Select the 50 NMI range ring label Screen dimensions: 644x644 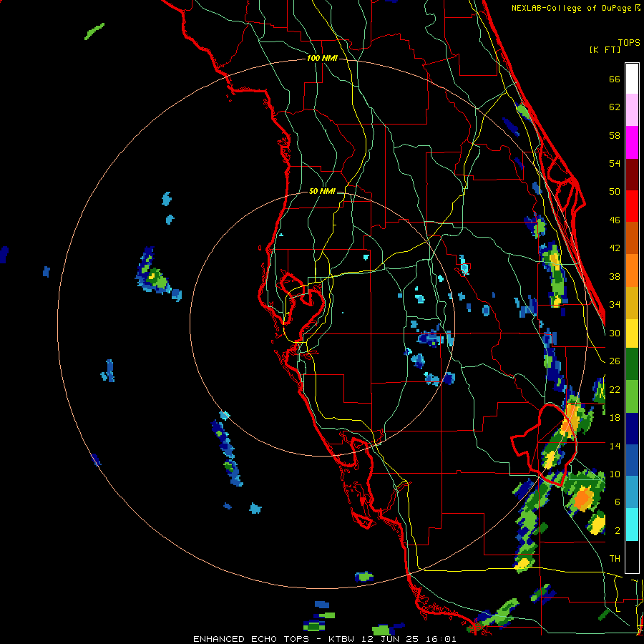[322, 191]
